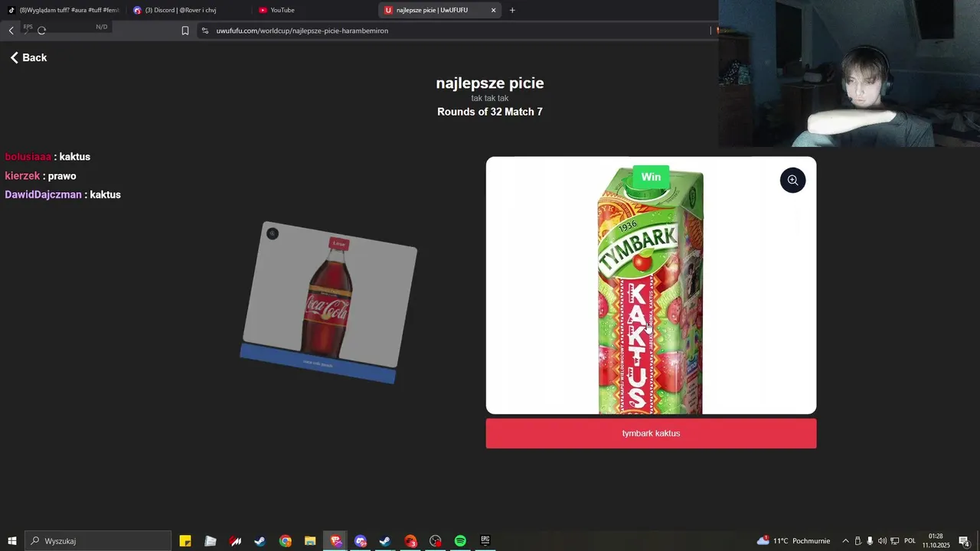Screen dimensions: 980x551
Task: Navigate back with the browser back arrow
Action: point(11,31)
